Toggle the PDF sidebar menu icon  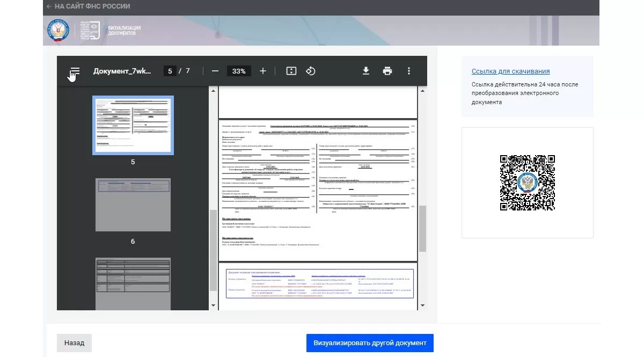pyautogui.click(x=75, y=71)
